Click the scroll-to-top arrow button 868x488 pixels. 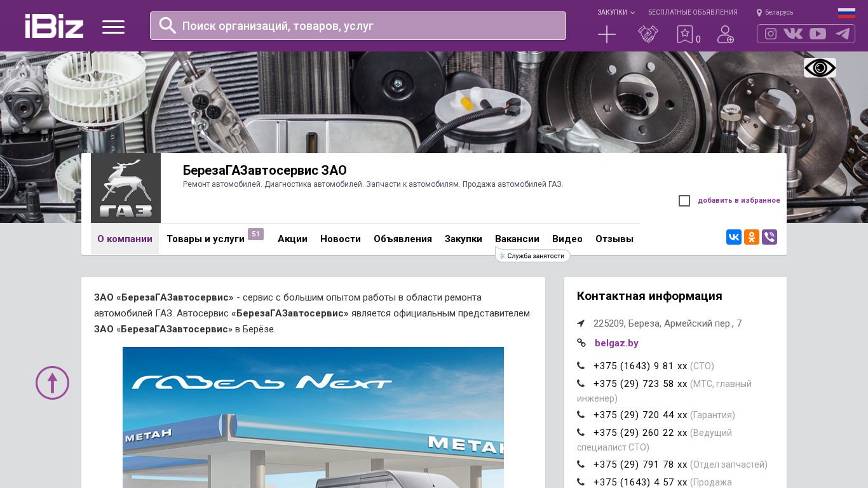(52, 383)
